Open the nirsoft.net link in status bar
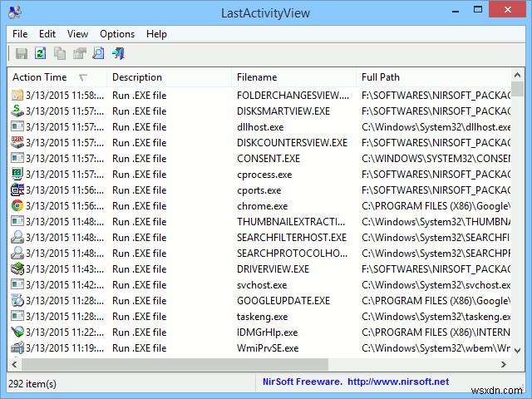Image resolution: width=532 pixels, height=399 pixels. point(398,382)
